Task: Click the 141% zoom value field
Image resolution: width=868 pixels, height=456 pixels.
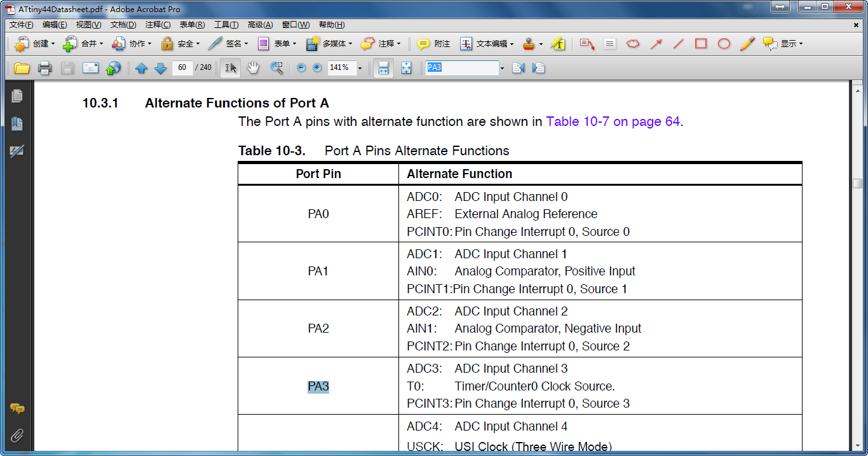Action: click(341, 67)
